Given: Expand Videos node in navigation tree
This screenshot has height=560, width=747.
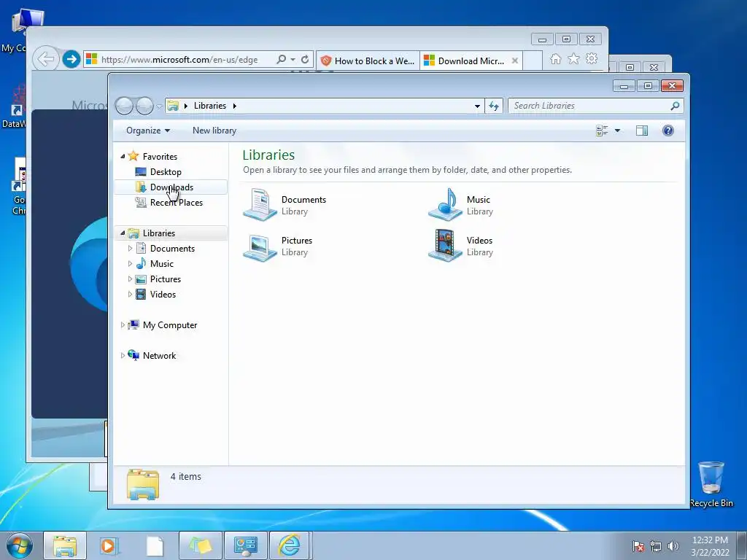Looking at the screenshot, I should [130, 295].
